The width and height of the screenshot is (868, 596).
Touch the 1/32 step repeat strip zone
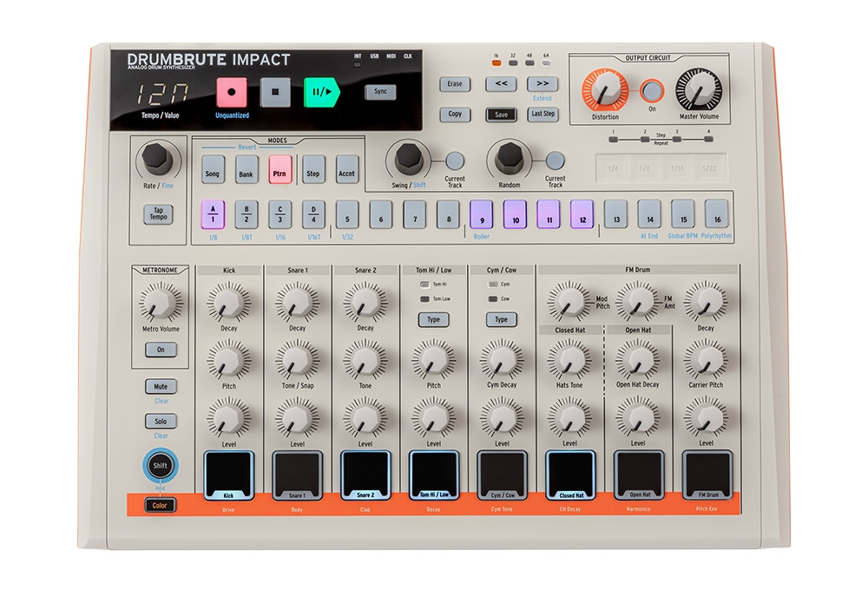[x=710, y=168]
